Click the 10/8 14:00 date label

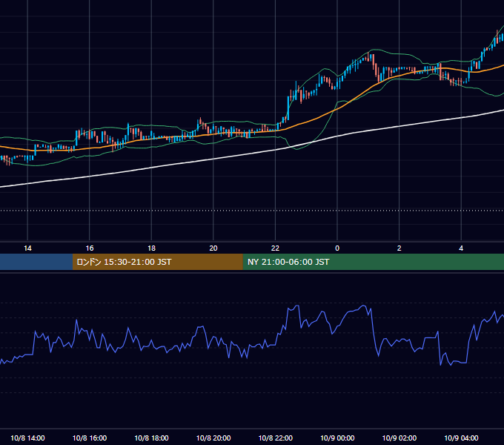click(27, 438)
